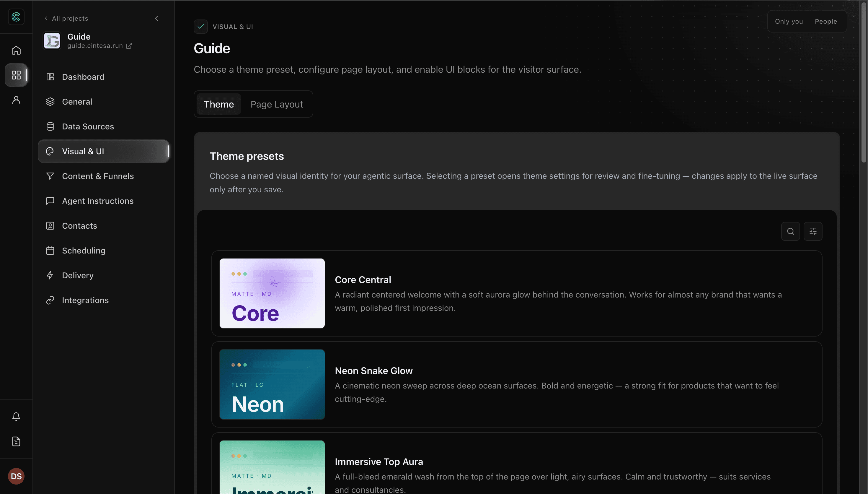Open Agent Instructions in sidebar
The height and width of the screenshot is (494, 868).
coord(104,201)
